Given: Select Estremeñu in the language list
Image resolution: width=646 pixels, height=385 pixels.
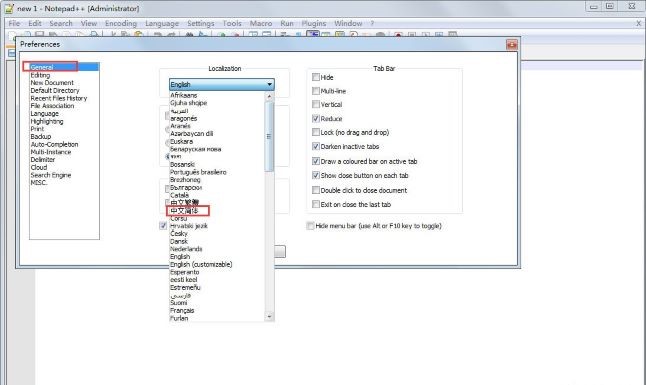Looking at the screenshot, I should (185, 287).
